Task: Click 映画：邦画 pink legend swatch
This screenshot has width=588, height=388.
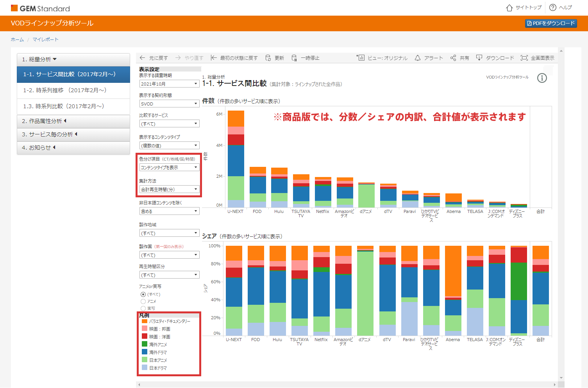Action: point(145,329)
